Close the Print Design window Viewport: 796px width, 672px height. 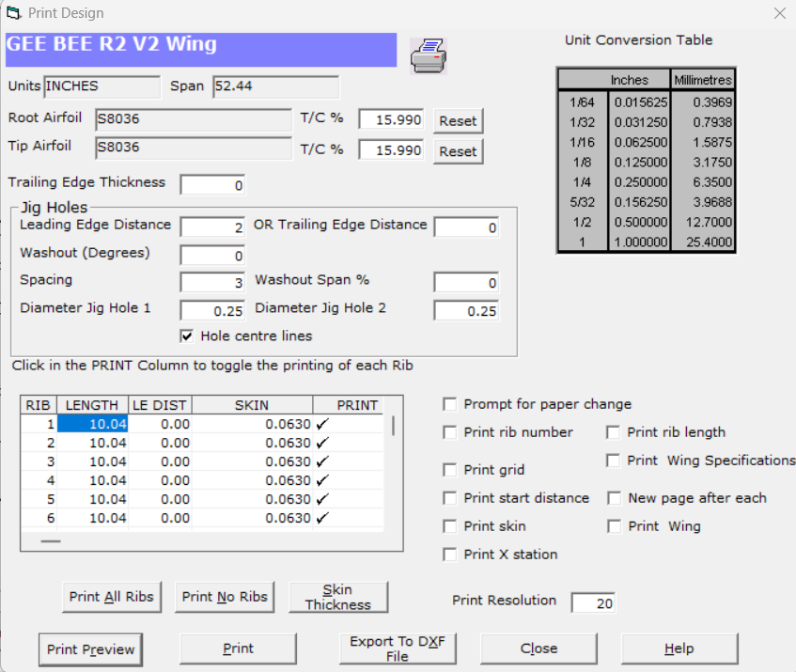click(x=780, y=13)
